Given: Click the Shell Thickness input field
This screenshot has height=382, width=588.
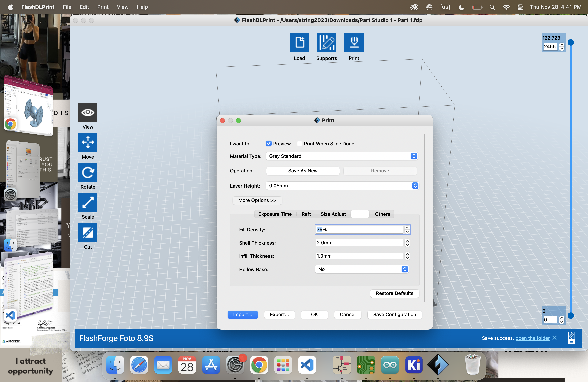Looking at the screenshot, I should point(359,243).
